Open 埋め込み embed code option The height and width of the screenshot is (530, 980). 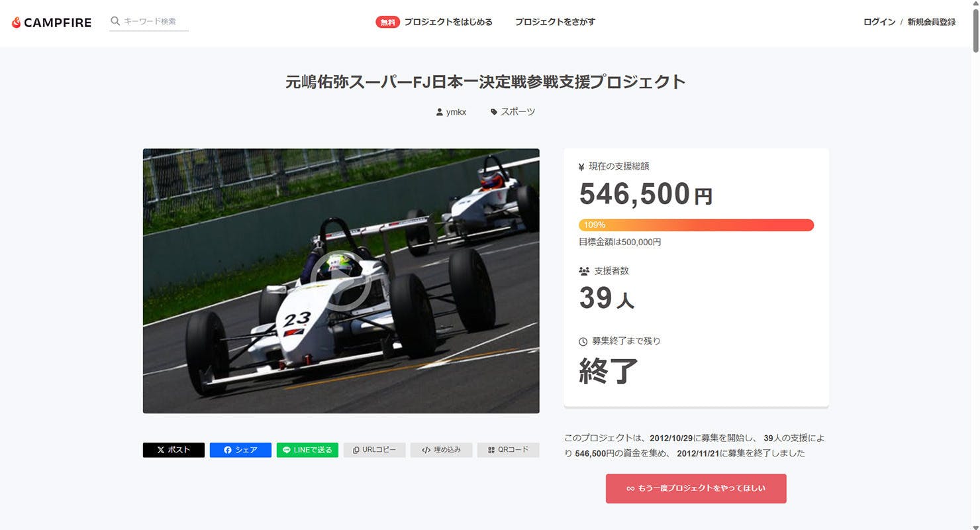point(441,450)
